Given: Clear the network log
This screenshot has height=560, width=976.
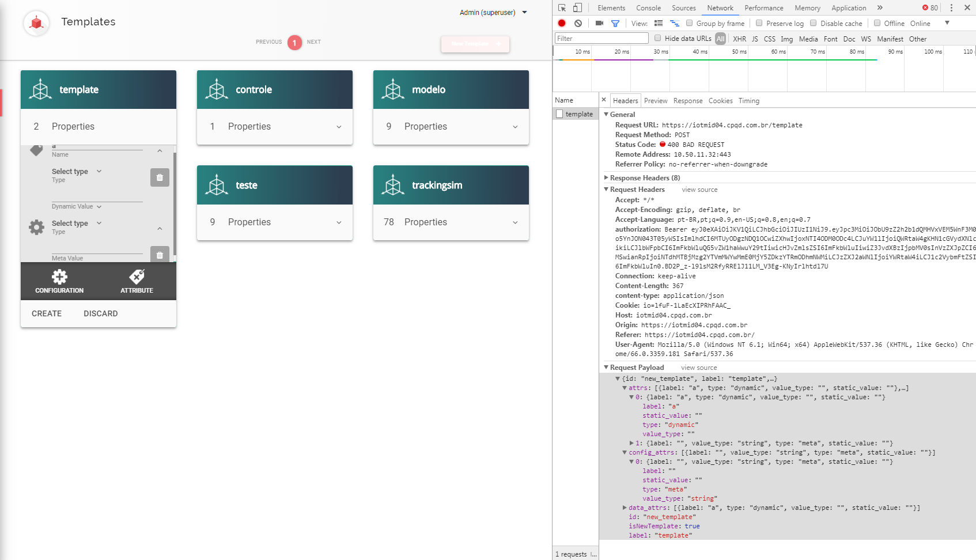Looking at the screenshot, I should coord(578,23).
